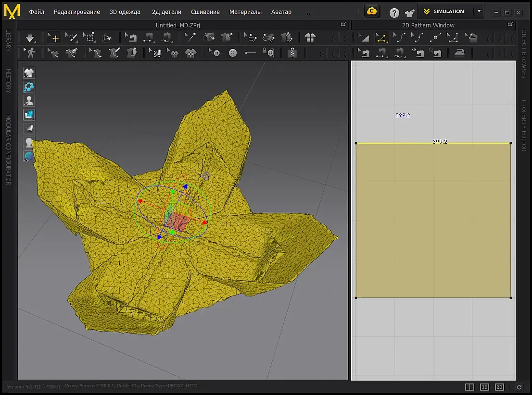
Task: Click the 3D view layout button
Action: click(x=484, y=387)
